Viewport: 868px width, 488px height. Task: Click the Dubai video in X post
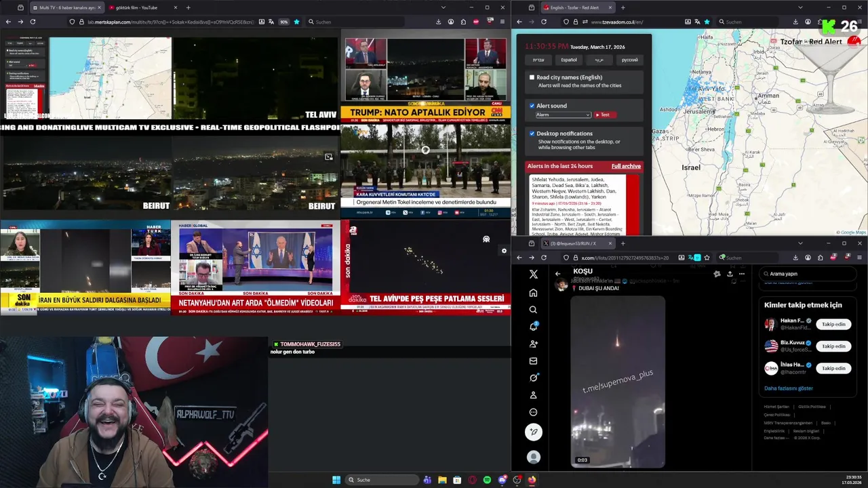click(x=618, y=381)
